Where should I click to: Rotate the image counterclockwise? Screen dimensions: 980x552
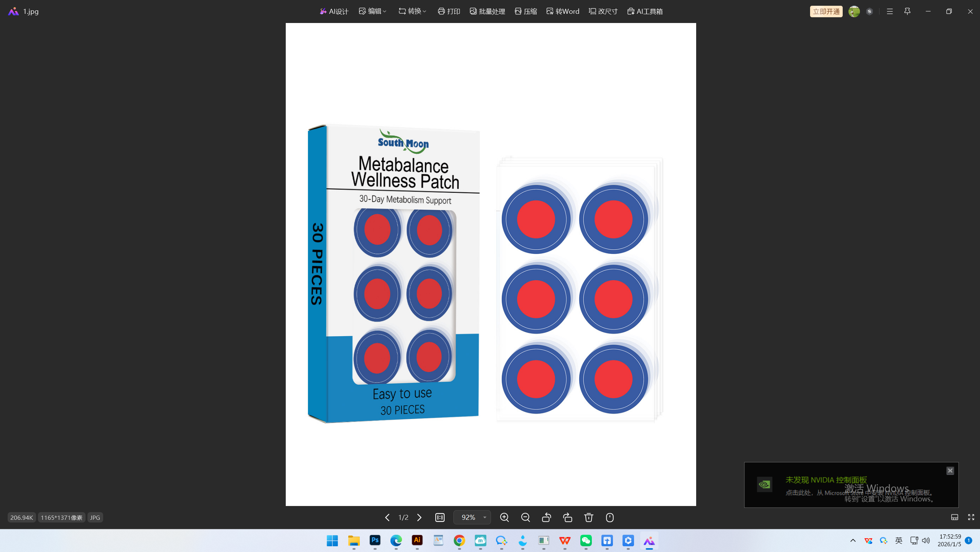pyautogui.click(x=547, y=517)
